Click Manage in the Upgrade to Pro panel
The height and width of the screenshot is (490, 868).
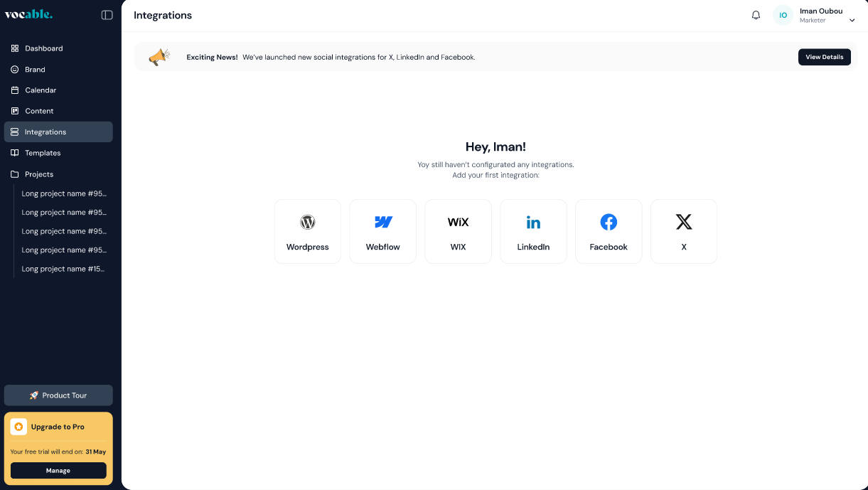58,470
